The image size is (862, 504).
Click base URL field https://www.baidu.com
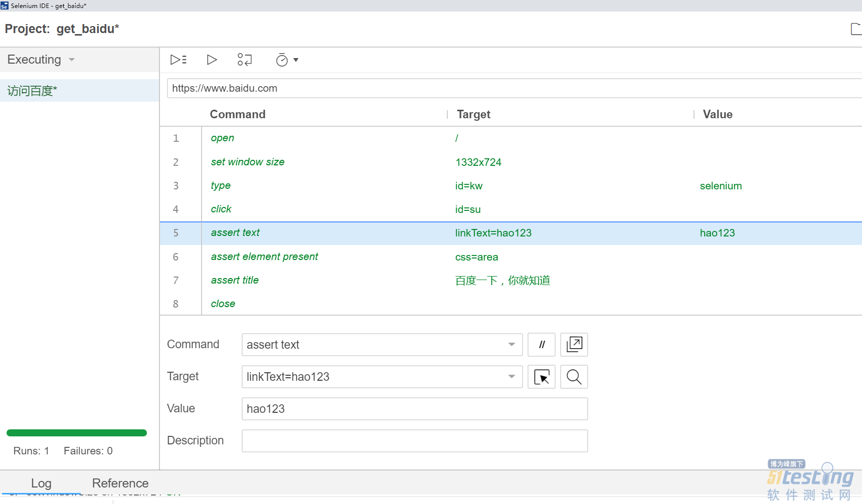tap(514, 88)
